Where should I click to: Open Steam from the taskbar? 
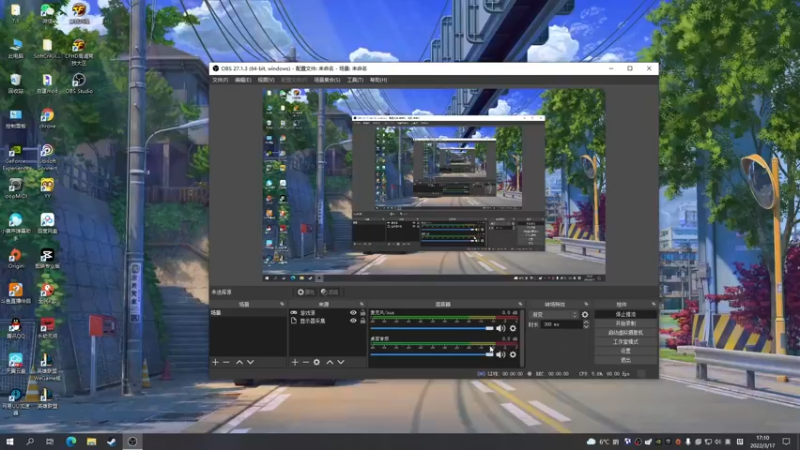tap(112, 441)
